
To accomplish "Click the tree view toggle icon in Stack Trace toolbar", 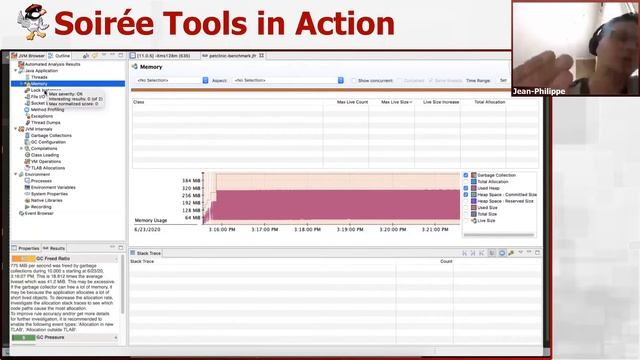I will tap(492, 253).
